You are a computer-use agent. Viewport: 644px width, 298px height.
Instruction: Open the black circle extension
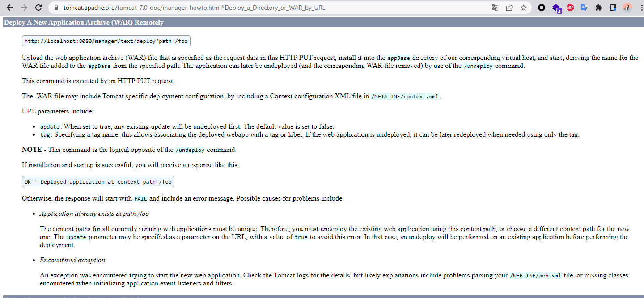[x=542, y=8]
